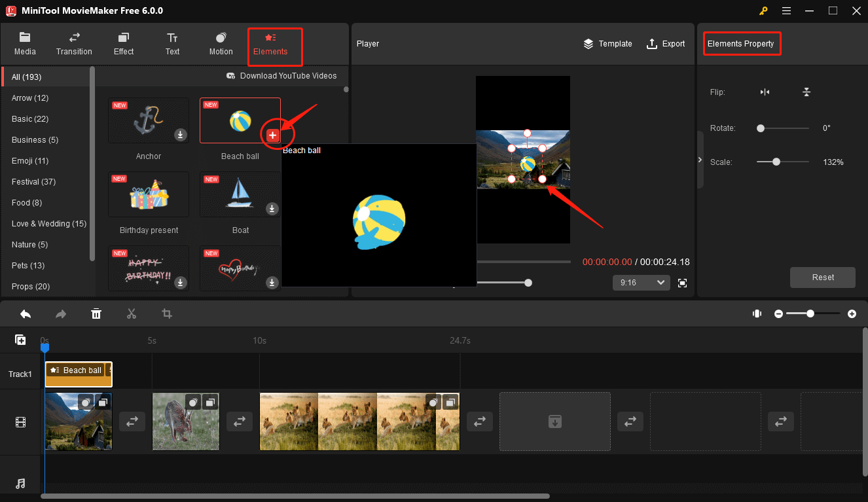
Task: Open the hamburger main menu
Action: (x=786, y=10)
